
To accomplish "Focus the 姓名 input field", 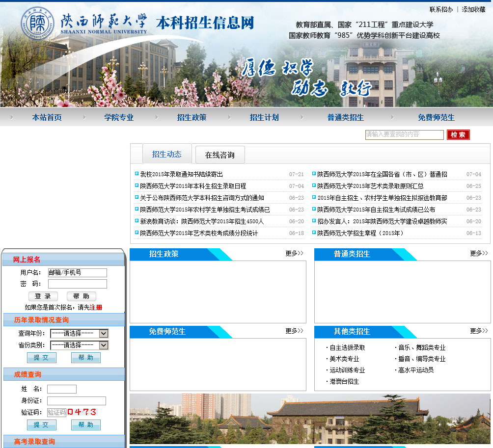I will [x=62, y=389].
